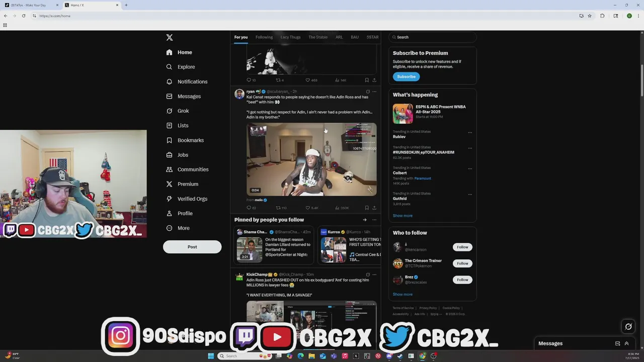Expand the Messages drawer
Screen dimensions: 644x362
pyautogui.click(x=627, y=343)
